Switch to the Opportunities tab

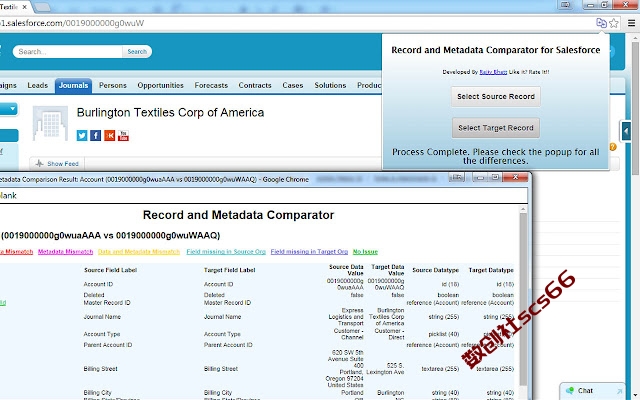160,85
